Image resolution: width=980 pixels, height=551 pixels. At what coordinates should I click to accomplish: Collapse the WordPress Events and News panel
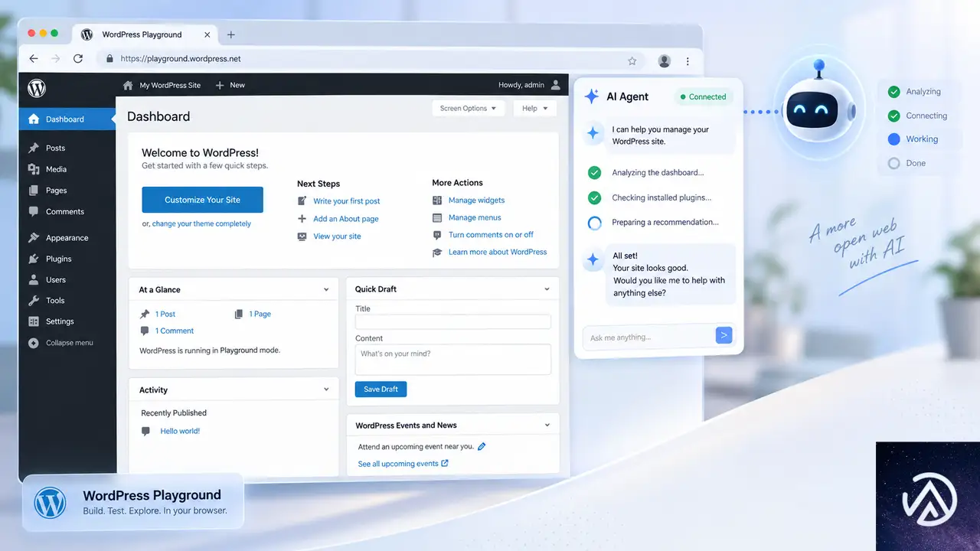(547, 425)
